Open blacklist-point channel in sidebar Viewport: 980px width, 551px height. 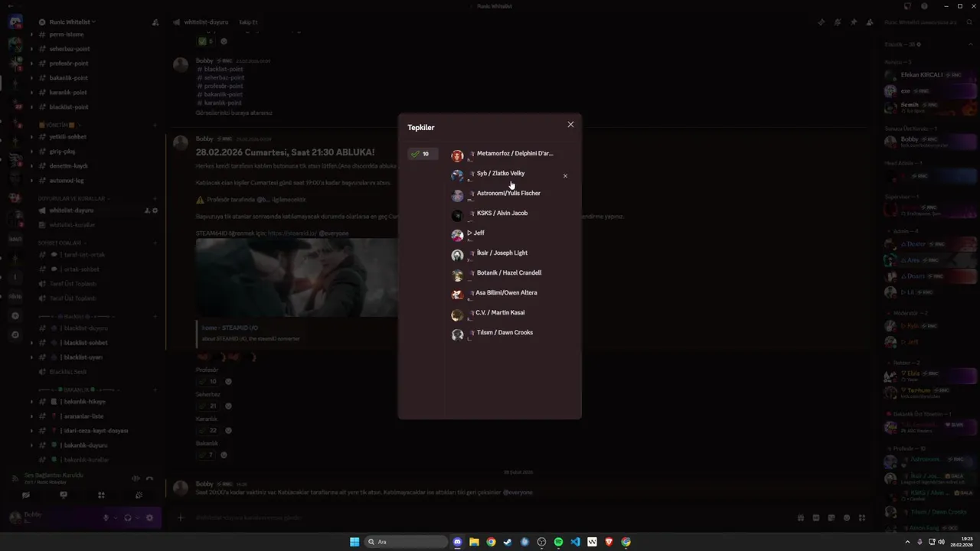(68, 107)
